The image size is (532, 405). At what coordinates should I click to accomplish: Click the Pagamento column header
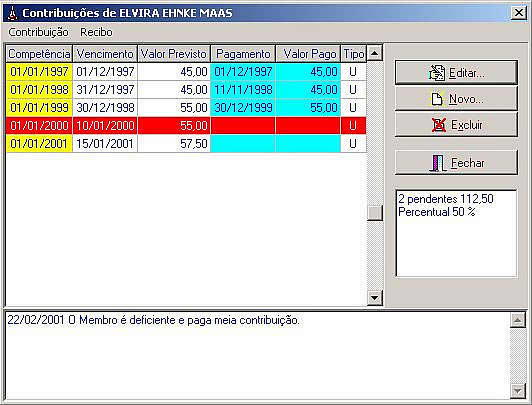(x=243, y=54)
